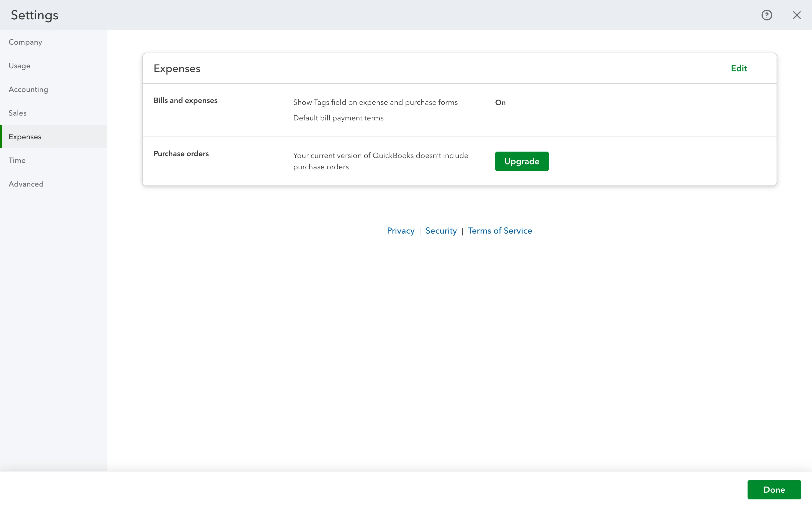Click the Done button

(774, 489)
